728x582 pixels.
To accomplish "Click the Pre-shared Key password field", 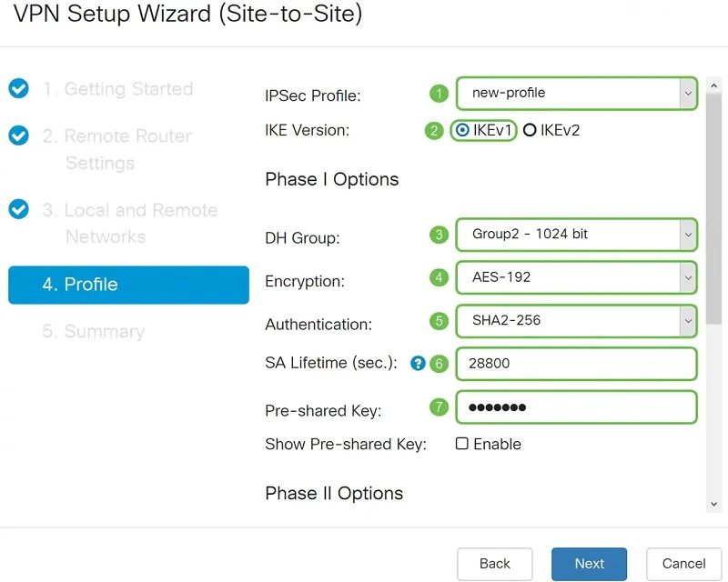I will 576,407.
